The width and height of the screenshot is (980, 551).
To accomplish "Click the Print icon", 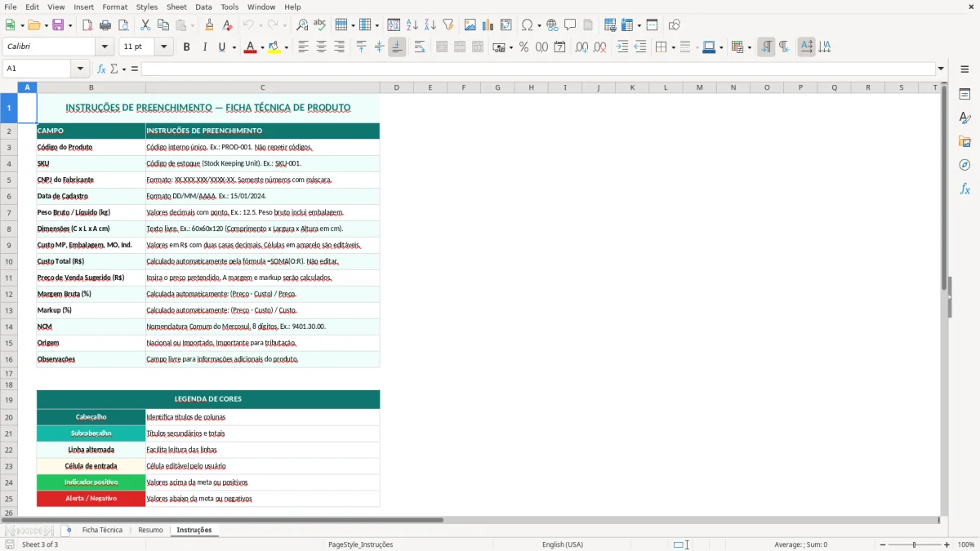I will coord(105,25).
